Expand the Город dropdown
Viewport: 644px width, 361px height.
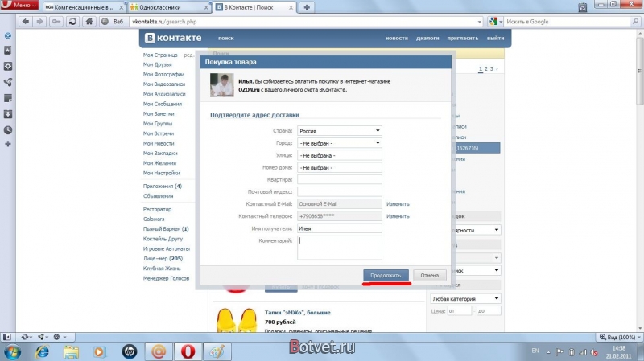[339, 143]
